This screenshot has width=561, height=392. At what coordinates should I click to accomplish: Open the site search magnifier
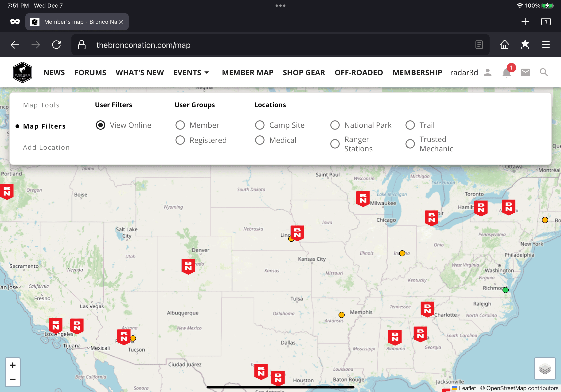pyautogui.click(x=544, y=72)
